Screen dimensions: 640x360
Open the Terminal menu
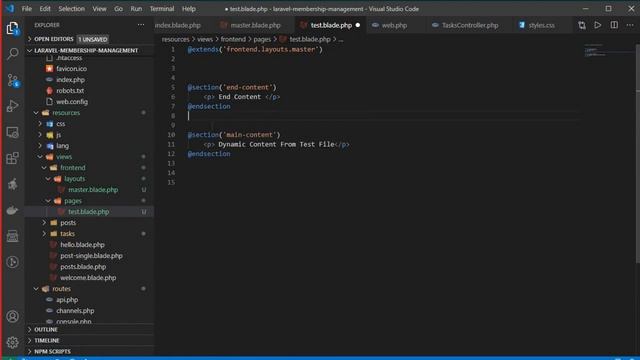(x=162, y=9)
